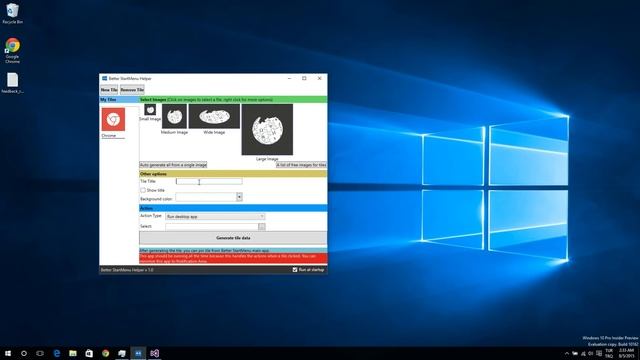Open the list of free images for tiles

pyautogui.click(x=301, y=165)
